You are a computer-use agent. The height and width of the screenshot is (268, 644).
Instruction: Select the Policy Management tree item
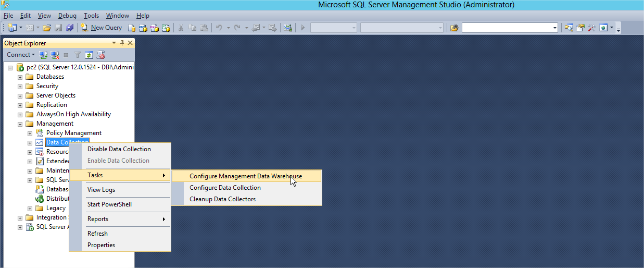[x=74, y=133]
